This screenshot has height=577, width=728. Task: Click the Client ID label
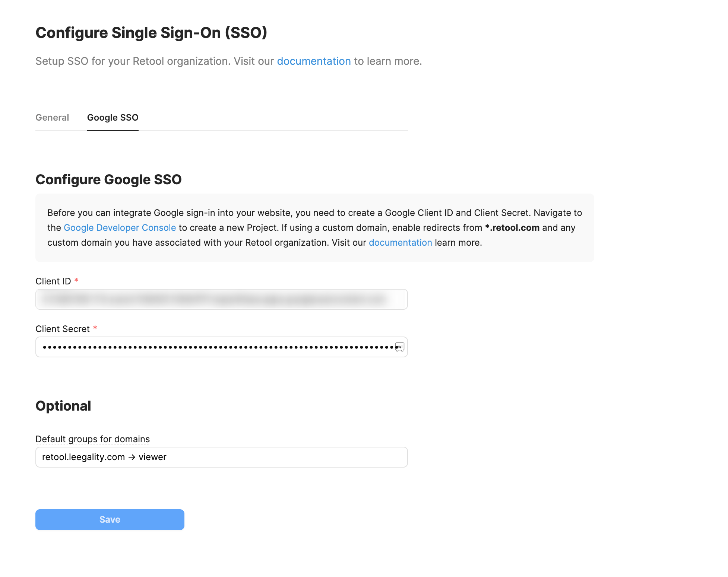pos(53,281)
